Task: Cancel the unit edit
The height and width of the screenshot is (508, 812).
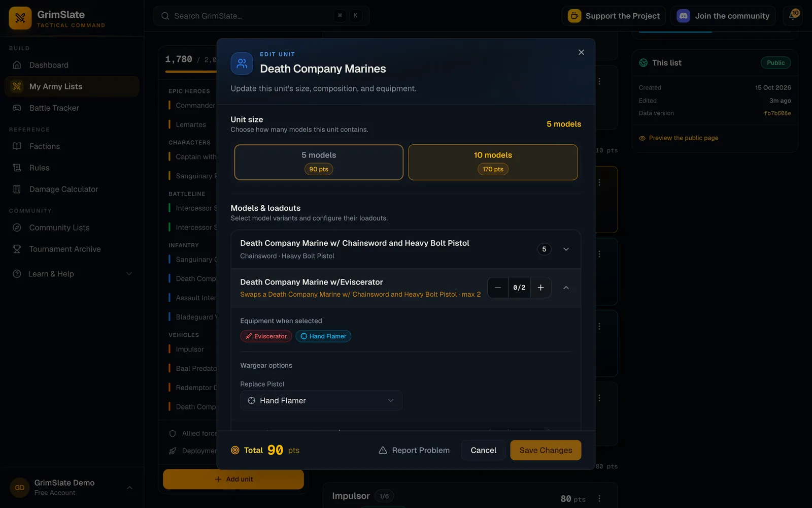Action: point(483,450)
